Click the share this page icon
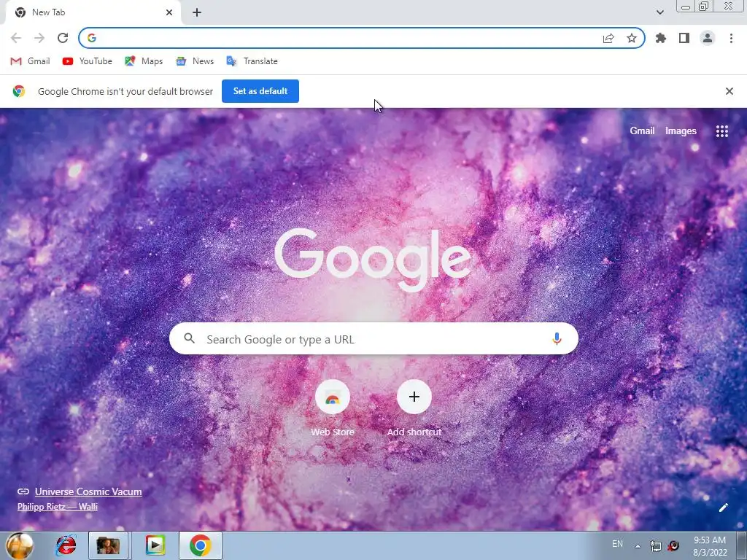This screenshot has width=747, height=560. (x=608, y=39)
